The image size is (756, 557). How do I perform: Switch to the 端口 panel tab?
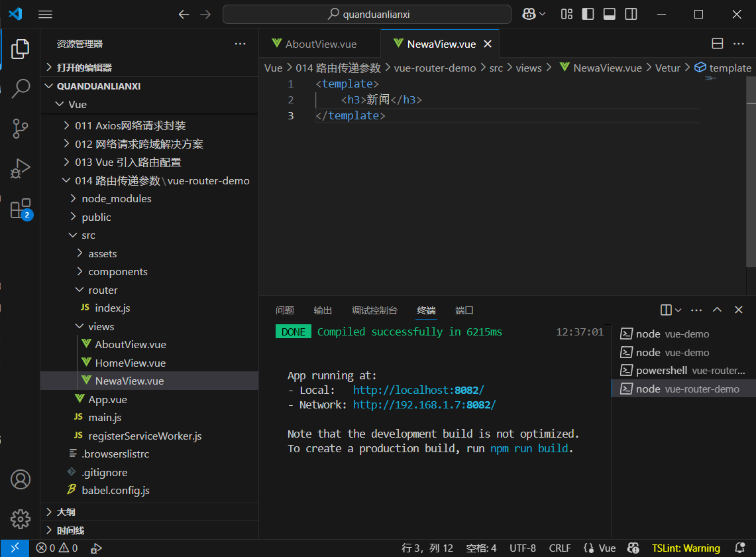(464, 310)
